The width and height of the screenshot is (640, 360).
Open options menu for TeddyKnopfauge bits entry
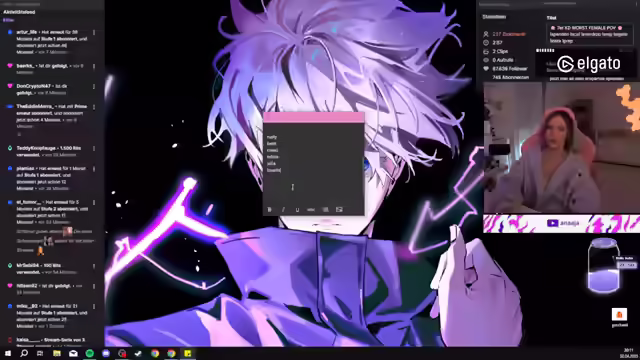tap(94, 149)
